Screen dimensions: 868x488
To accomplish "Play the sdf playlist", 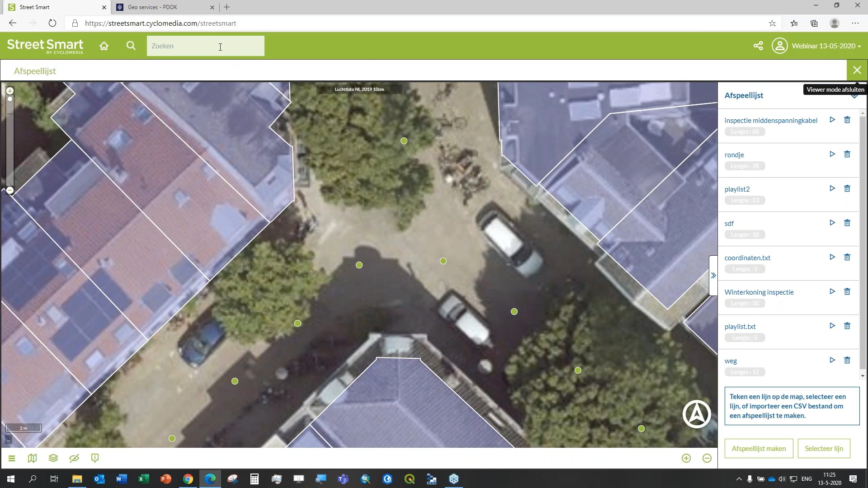I will [832, 223].
